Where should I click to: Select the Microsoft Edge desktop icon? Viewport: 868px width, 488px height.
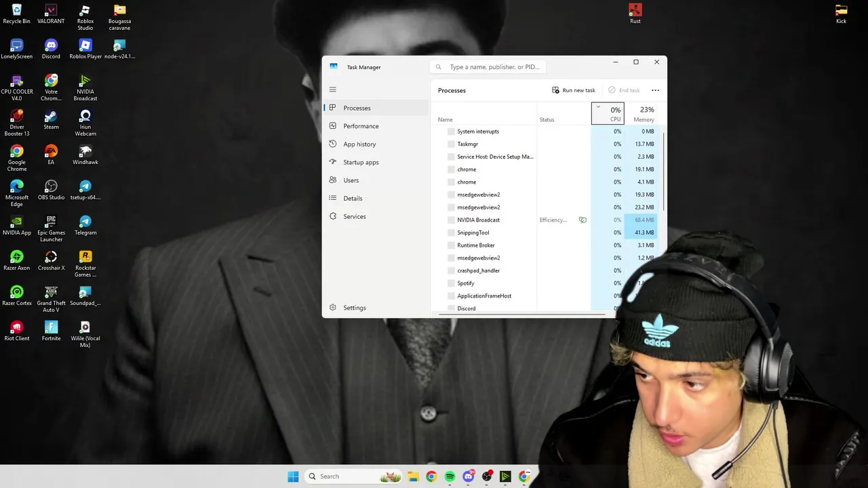click(x=17, y=194)
